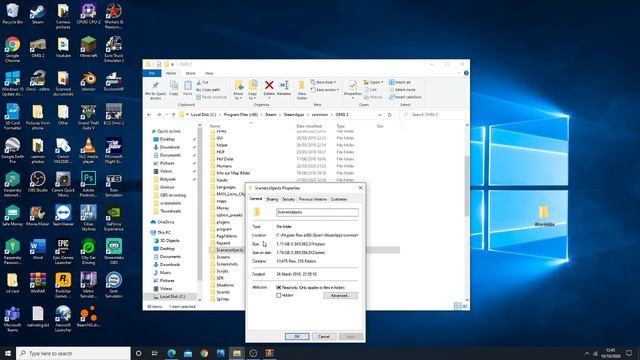Viewport: 640px width, 360px height.
Task: Switch to the View ribbon tab
Action: click(x=209, y=73)
